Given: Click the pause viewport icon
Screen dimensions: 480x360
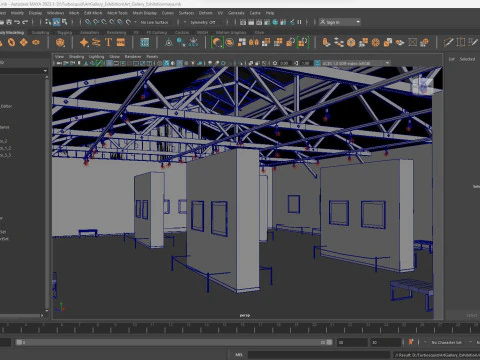Looking at the screenshot, I should pyautogui.click(x=299, y=22).
